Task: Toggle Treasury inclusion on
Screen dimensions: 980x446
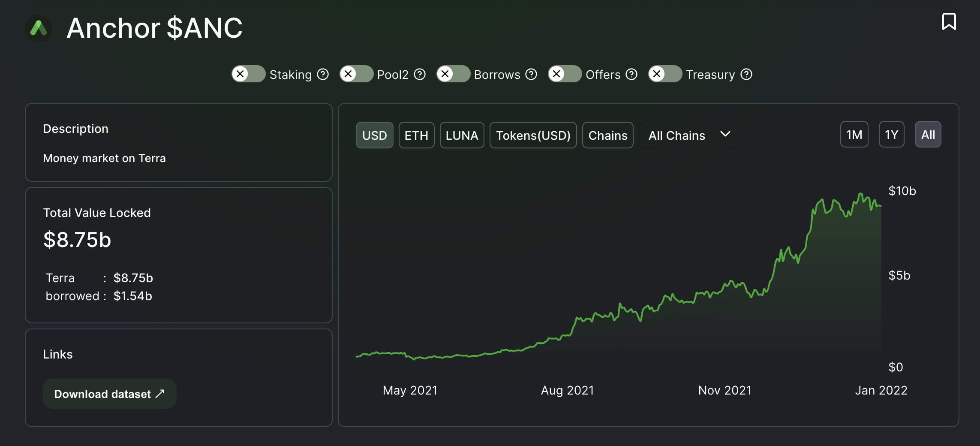Action: [665, 74]
